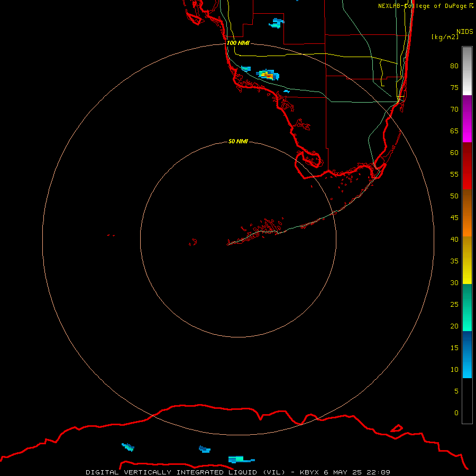
Task: Click the teal green segment of the color bar
Action: click(467, 307)
